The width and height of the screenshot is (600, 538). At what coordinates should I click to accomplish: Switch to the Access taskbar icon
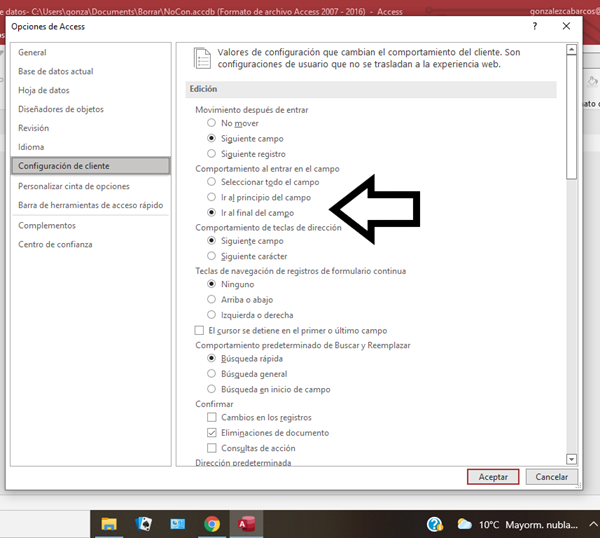(x=246, y=524)
